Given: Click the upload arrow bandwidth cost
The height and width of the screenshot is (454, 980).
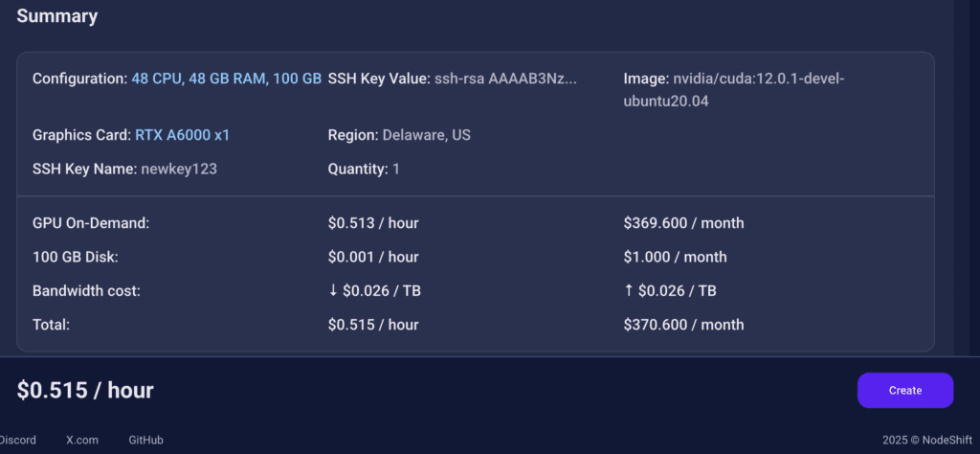Looking at the screenshot, I should pos(669,291).
